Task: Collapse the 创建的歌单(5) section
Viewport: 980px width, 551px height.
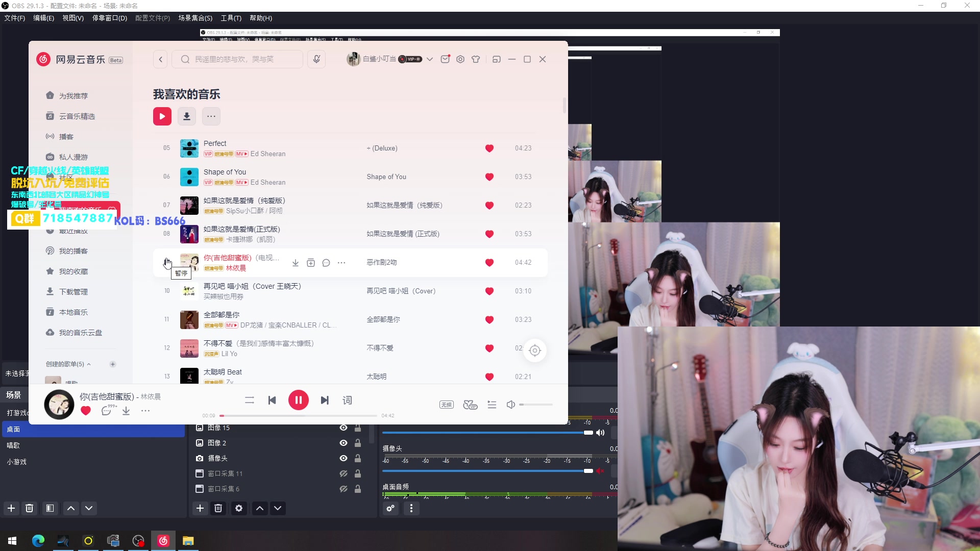Action: pyautogui.click(x=68, y=364)
